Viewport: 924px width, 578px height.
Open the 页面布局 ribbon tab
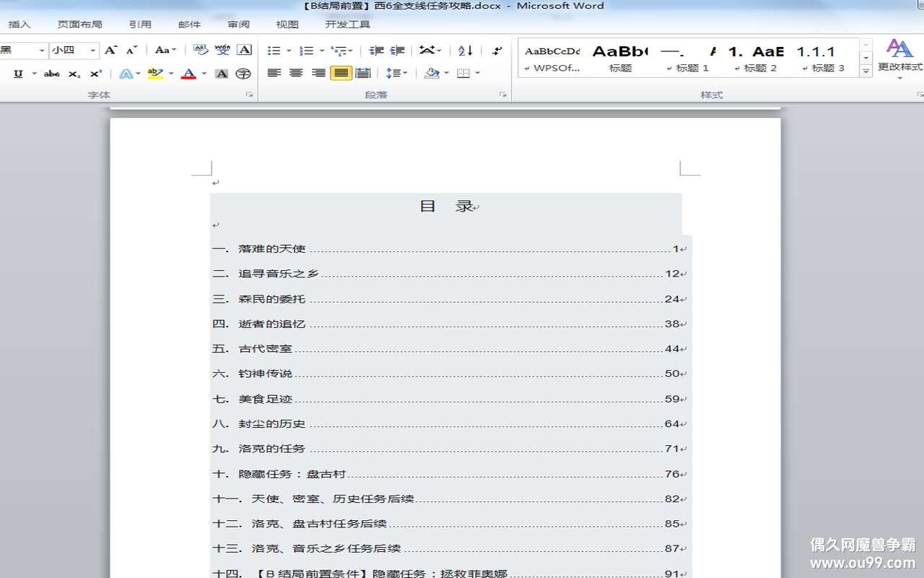79,24
